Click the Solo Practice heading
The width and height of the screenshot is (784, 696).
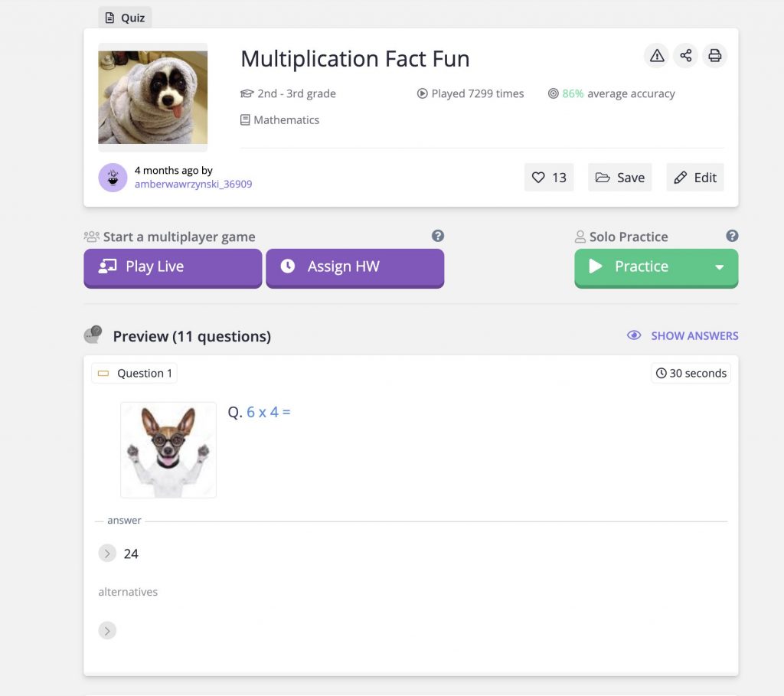click(629, 237)
